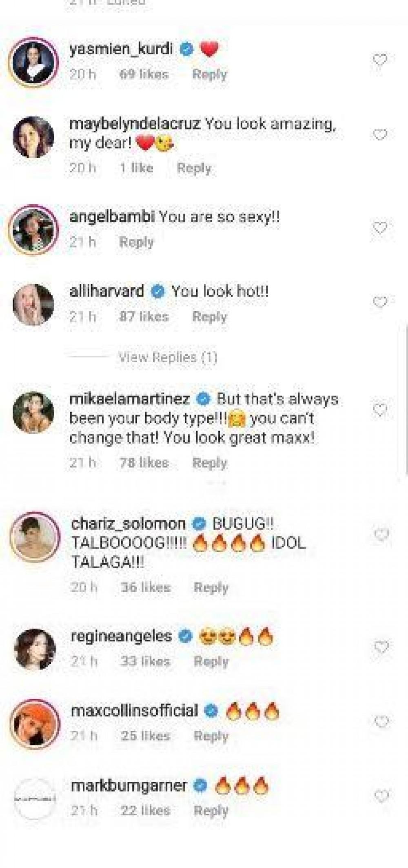
Task: Like markbumgarner's fire emoji comment
Action: [x=381, y=797]
